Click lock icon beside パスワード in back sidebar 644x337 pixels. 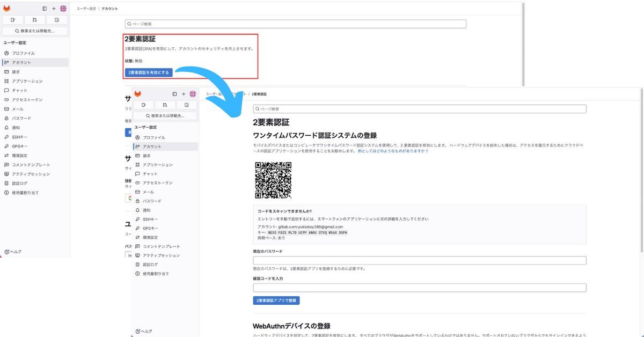pyautogui.click(x=6, y=118)
